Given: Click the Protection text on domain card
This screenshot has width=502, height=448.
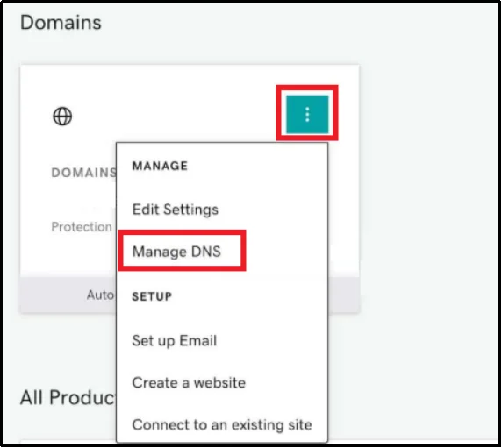Looking at the screenshot, I should point(82,227).
